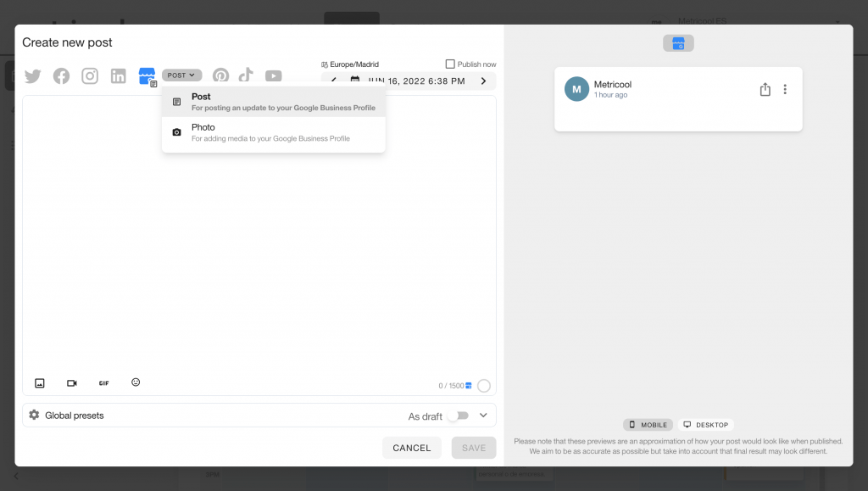This screenshot has width=868, height=491.
Task: Go to next date with right arrow
Action: (x=483, y=81)
